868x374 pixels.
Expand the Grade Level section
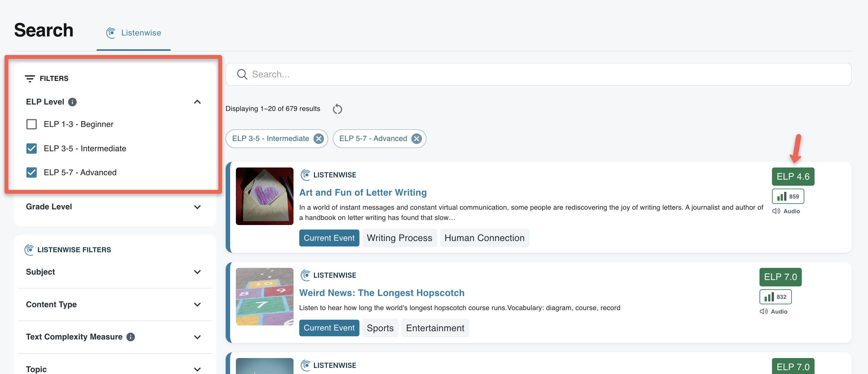click(198, 207)
